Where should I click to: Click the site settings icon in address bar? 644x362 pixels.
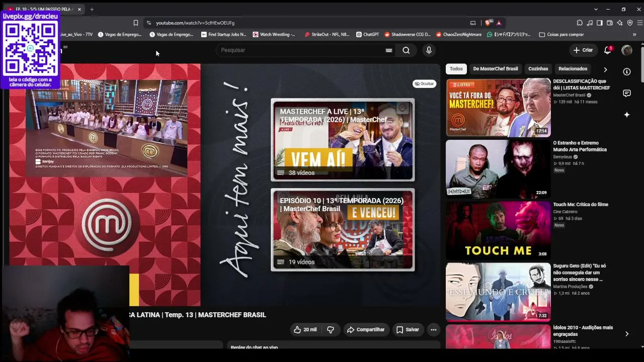[148, 23]
